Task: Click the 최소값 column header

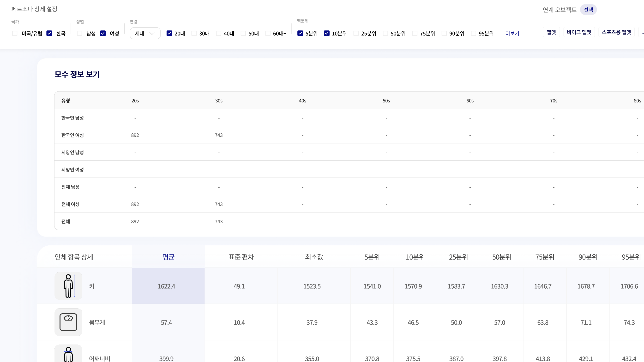Action: (x=314, y=257)
